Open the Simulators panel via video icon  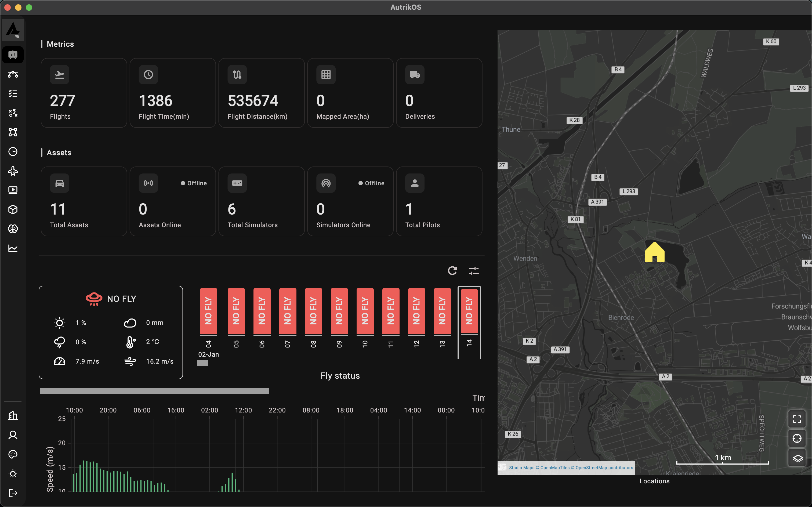pyautogui.click(x=13, y=190)
